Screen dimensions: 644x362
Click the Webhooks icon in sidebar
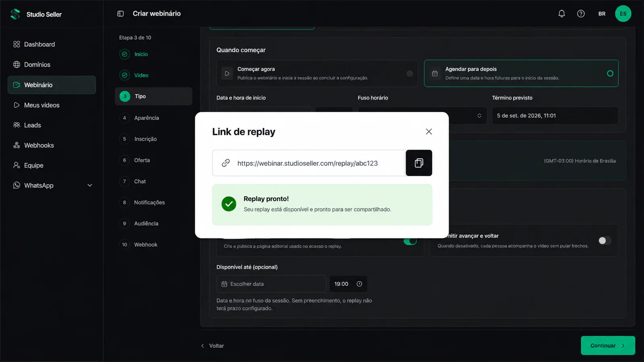coord(17,145)
